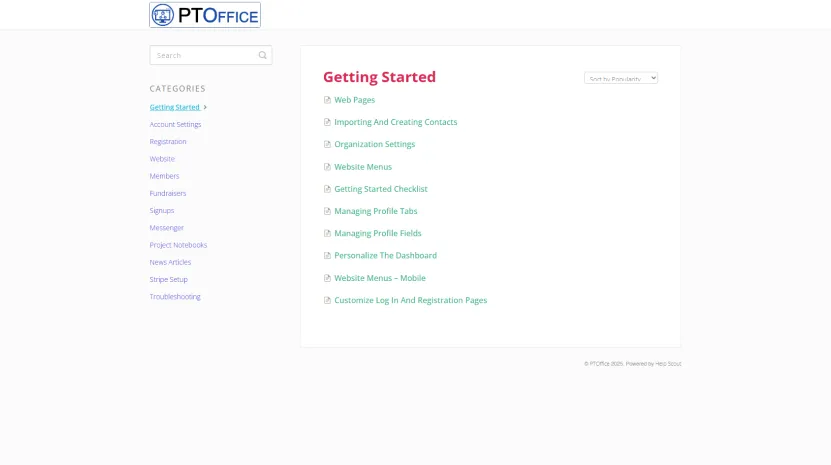This screenshot has width=831, height=465.
Task: Open the Messenger category
Action: point(166,228)
